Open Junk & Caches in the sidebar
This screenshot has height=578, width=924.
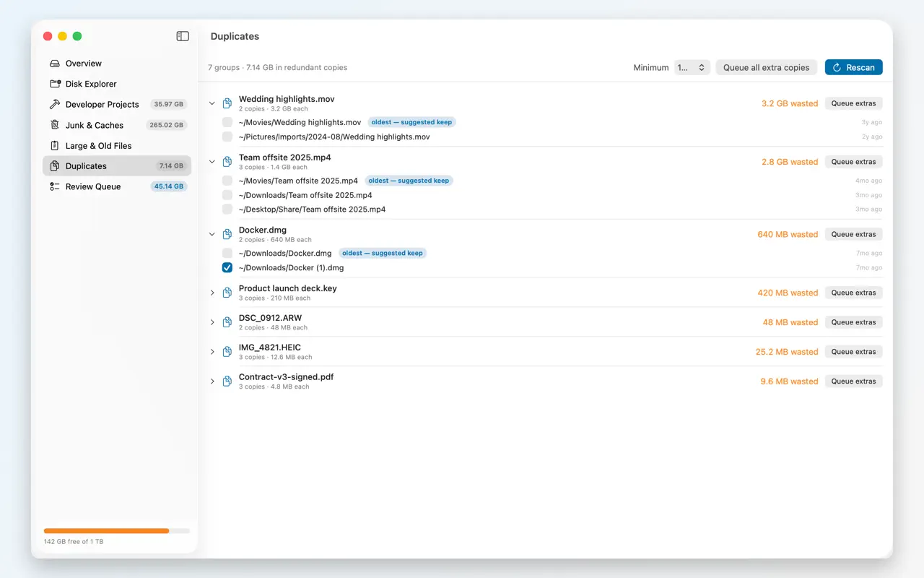pyautogui.click(x=117, y=125)
